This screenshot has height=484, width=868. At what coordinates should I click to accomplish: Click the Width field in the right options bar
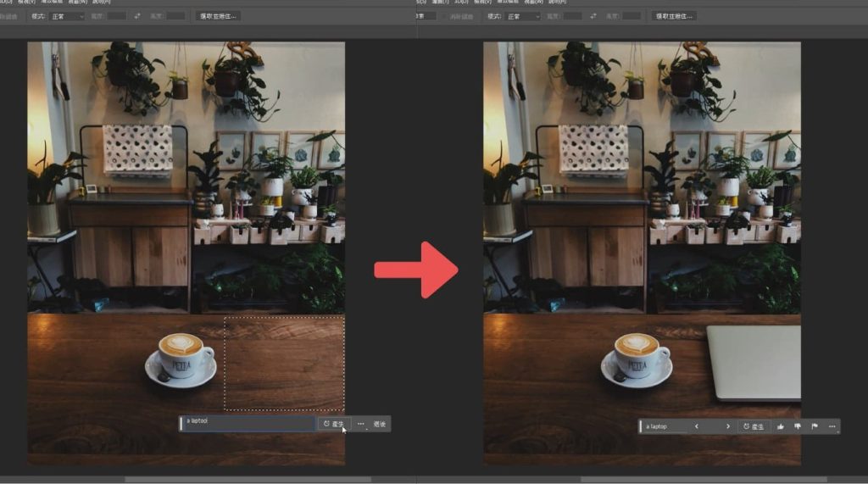coord(572,17)
